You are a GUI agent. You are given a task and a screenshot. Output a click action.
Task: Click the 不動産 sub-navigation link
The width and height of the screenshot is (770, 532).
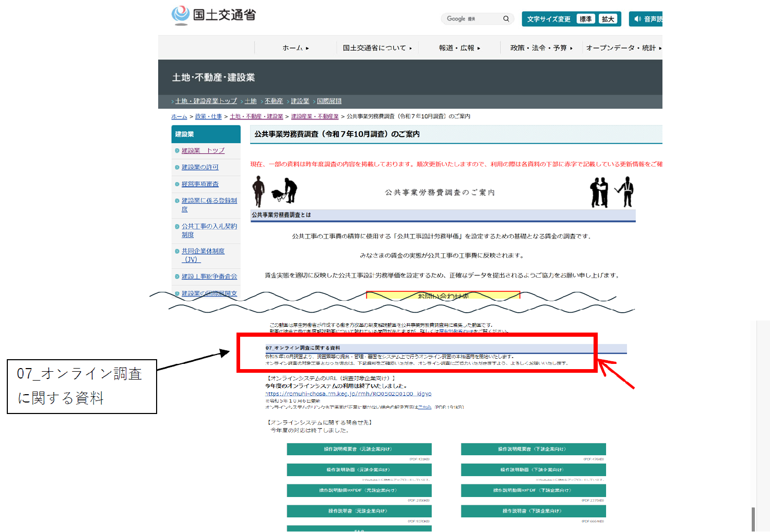(274, 101)
